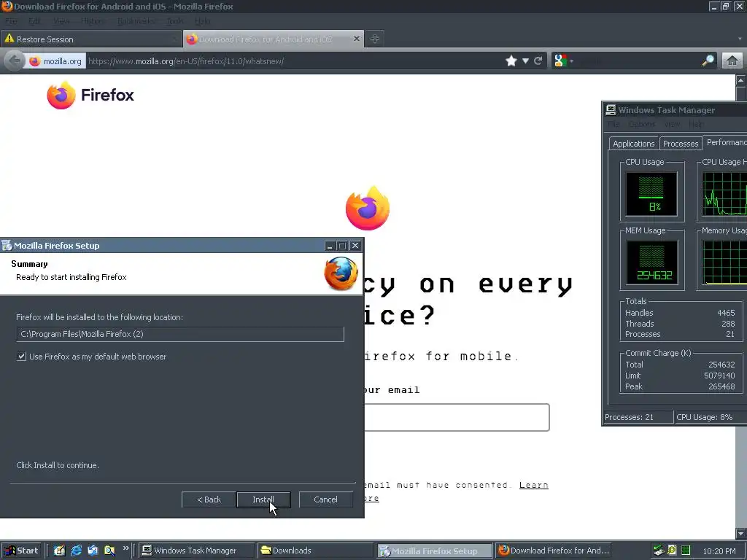
Task: Close the Download Firefox for Android tab
Action: click(x=356, y=39)
